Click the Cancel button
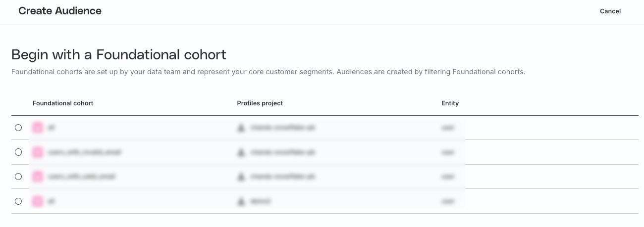Screen dimensions: 644x227 tap(610, 11)
